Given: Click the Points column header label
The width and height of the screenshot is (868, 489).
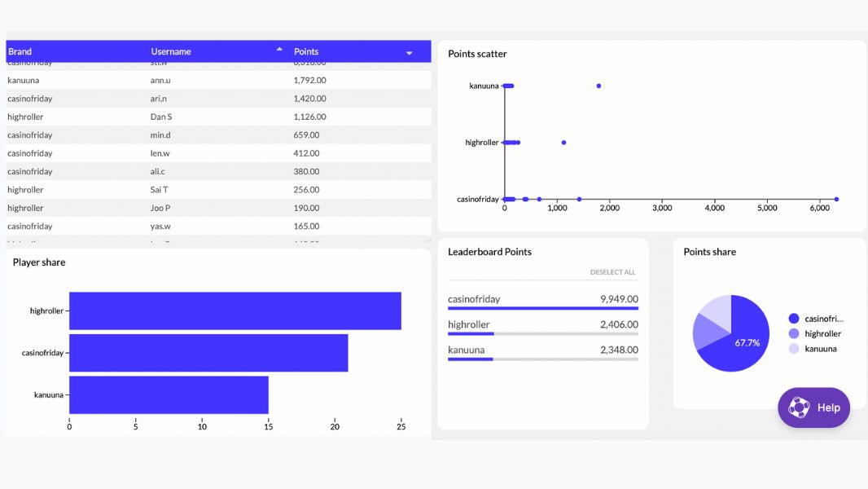Looking at the screenshot, I should pos(306,51).
